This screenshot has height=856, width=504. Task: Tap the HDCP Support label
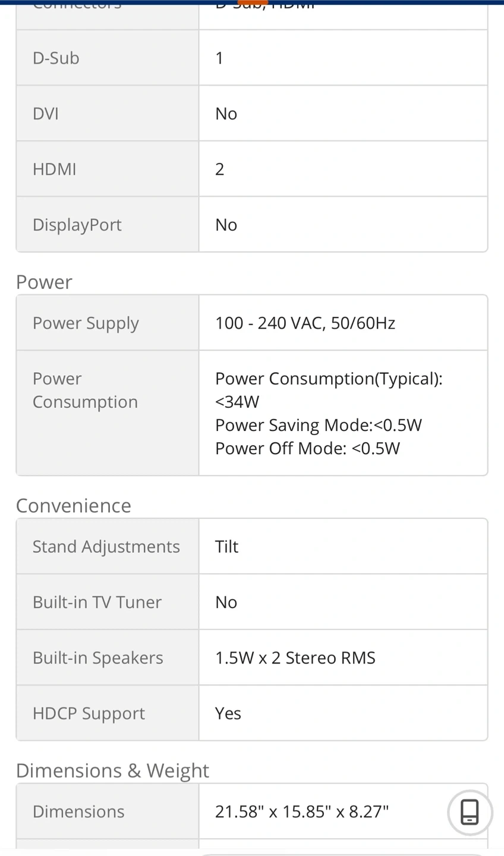89,713
